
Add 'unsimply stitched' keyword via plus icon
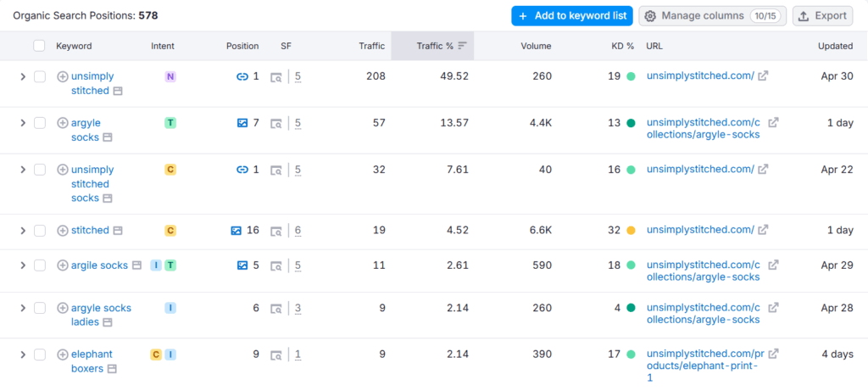(x=63, y=76)
